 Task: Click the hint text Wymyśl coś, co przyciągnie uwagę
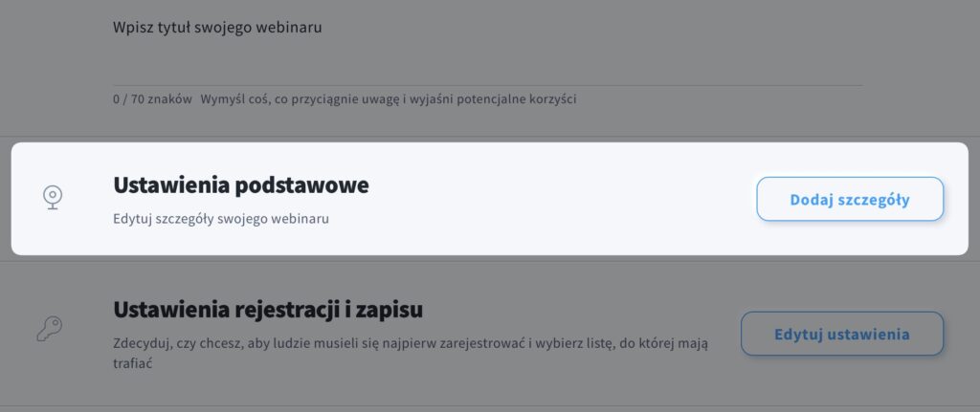[x=389, y=99]
